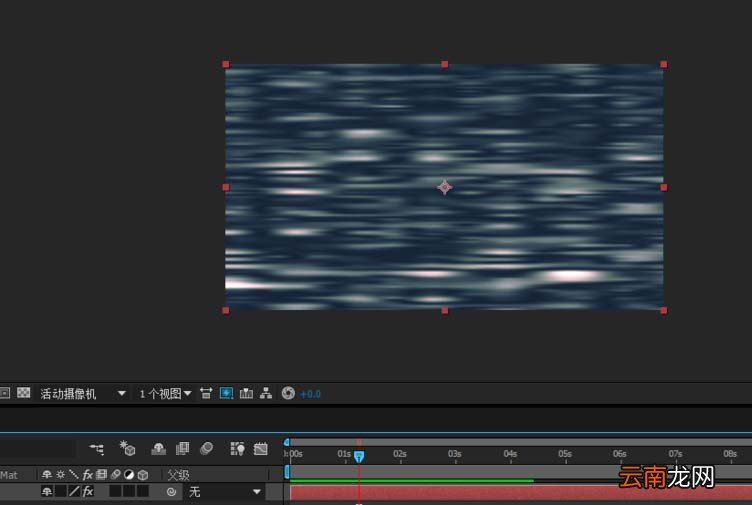Viewport: 752px width, 505px height.
Task: Jump to 07s on time ruler
Action: [x=675, y=454]
